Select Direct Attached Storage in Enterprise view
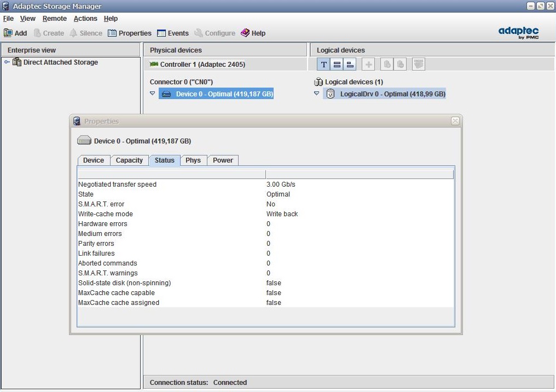556x392 pixels. pyautogui.click(x=61, y=62)
